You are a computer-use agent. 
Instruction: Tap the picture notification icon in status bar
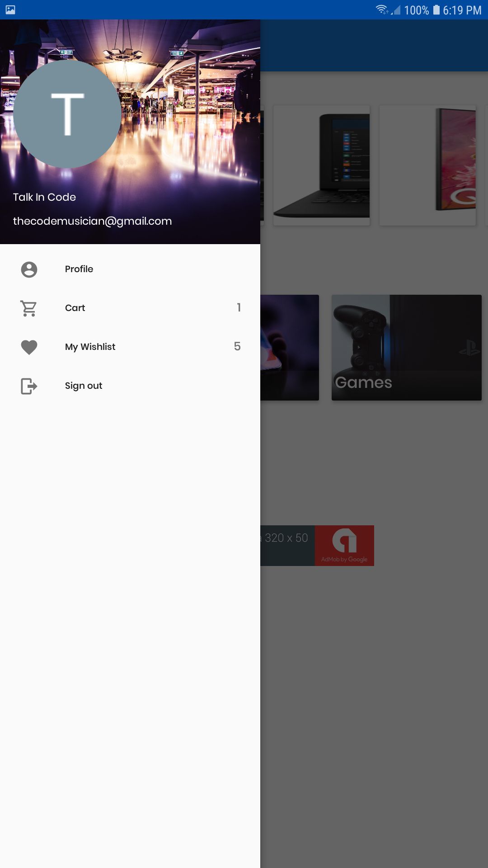[10, 10]
